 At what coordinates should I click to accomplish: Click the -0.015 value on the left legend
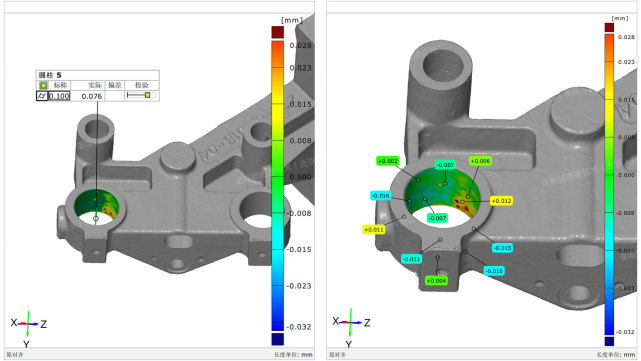tap(299, 249)
